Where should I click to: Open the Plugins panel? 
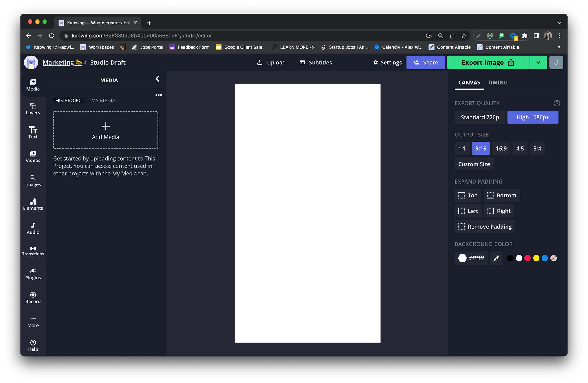pos(33,274)
